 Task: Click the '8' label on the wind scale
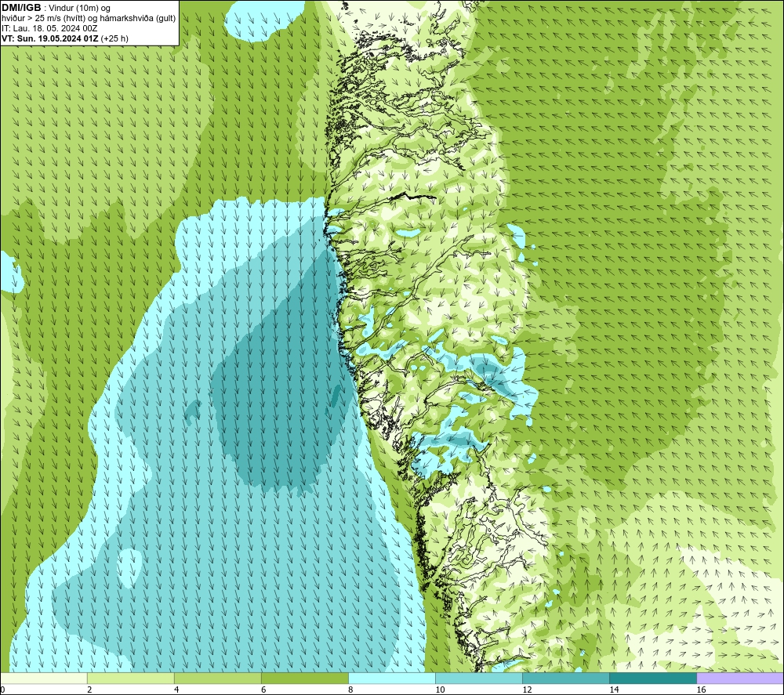pos(350,690)
